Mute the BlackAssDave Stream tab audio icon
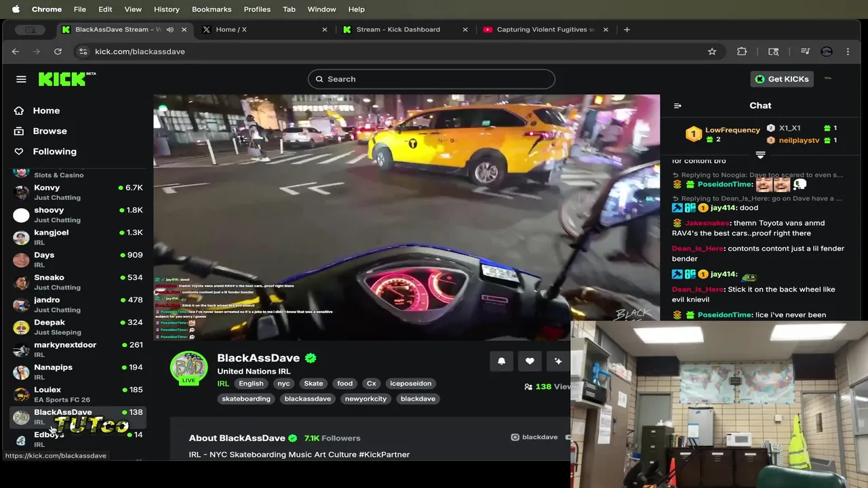868x488 pixels. (170, 29)
